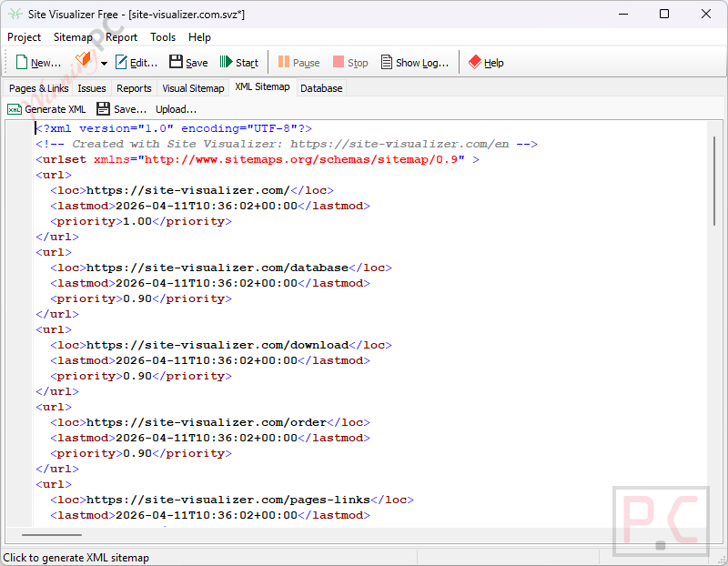Viewport: 728px width, 566px height.
Task: Select the XML Sitemap tab
Action: 262,86
